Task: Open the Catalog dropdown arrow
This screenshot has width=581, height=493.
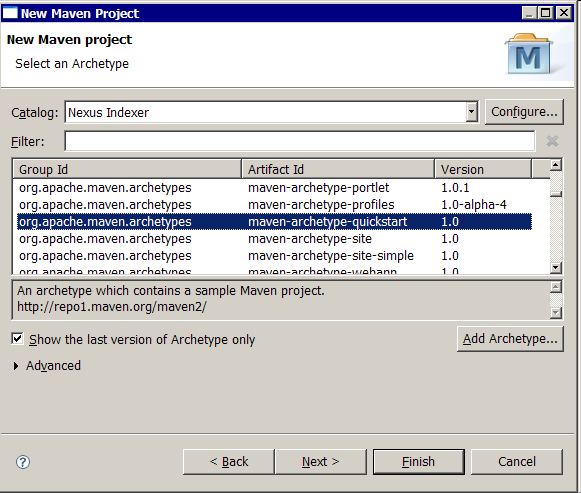Action: pyautogui.click(x=471, y=111)
